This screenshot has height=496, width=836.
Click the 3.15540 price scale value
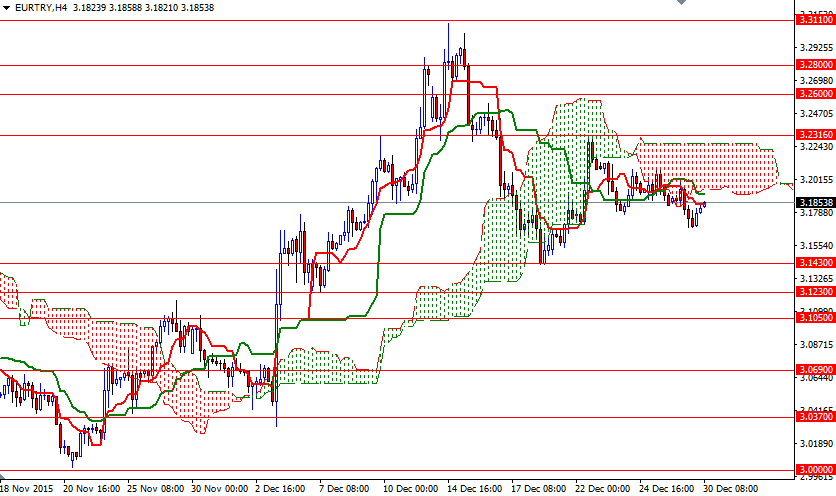pyautogui.click(x=816, y=246)
